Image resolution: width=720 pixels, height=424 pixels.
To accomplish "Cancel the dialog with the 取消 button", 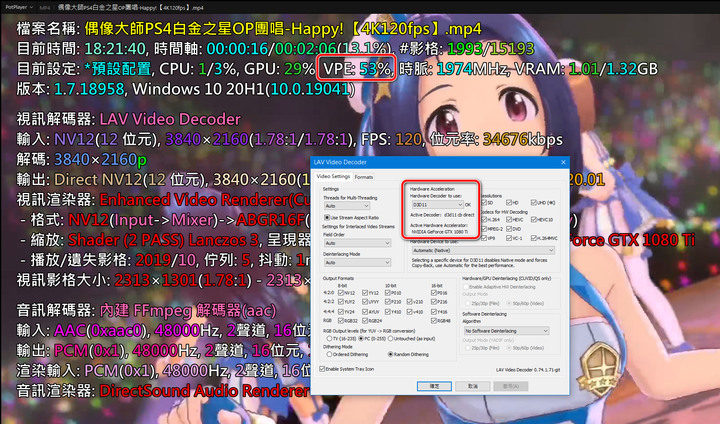I will click(x=472, y=386).
